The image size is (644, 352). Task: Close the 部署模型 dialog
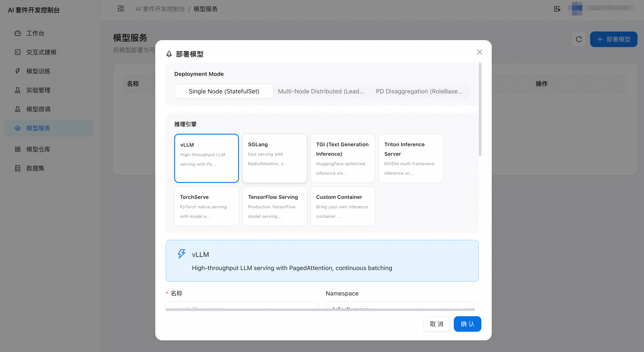tap(479, 52)
